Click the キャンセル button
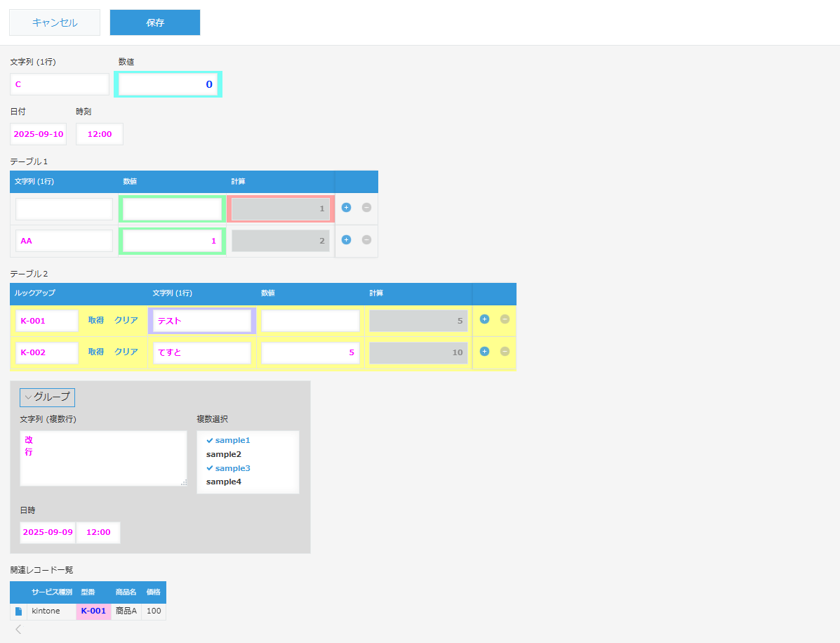Viewport: 840px width, 643px height. tap(55, 22)
